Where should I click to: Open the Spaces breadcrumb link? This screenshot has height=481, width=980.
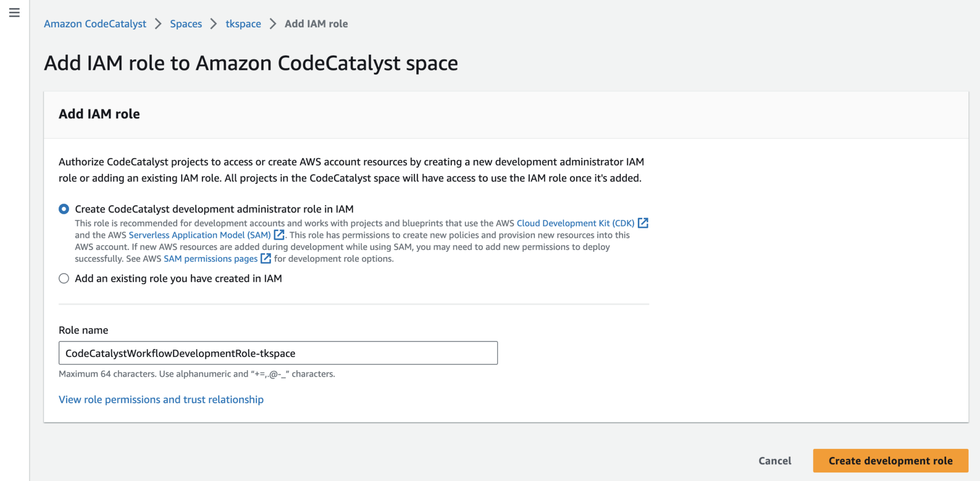coord(186,23)
